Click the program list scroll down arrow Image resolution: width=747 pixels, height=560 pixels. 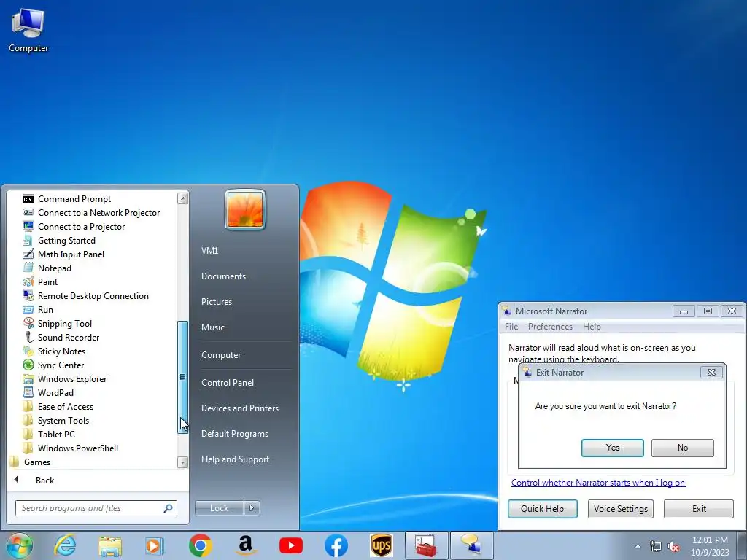click(182, 462)
